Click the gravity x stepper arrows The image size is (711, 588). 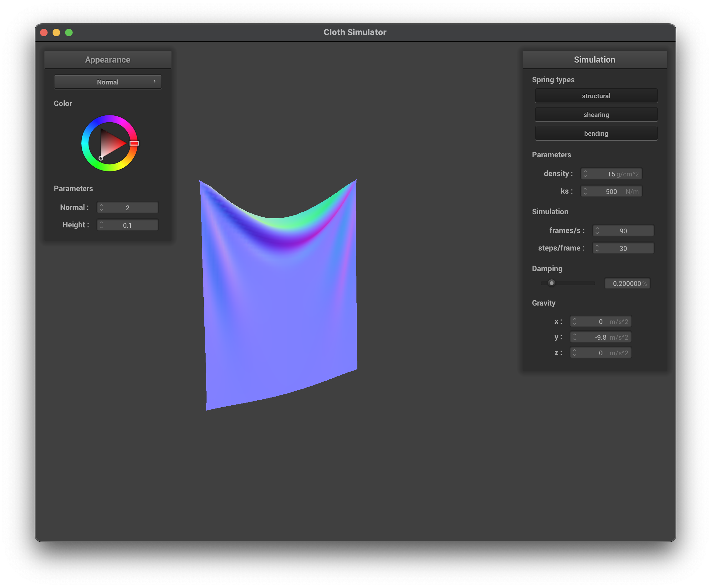click(575, 322)
